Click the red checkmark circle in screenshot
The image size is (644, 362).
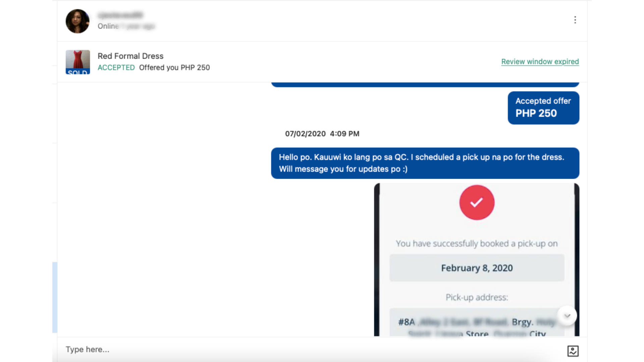point(477,202)
